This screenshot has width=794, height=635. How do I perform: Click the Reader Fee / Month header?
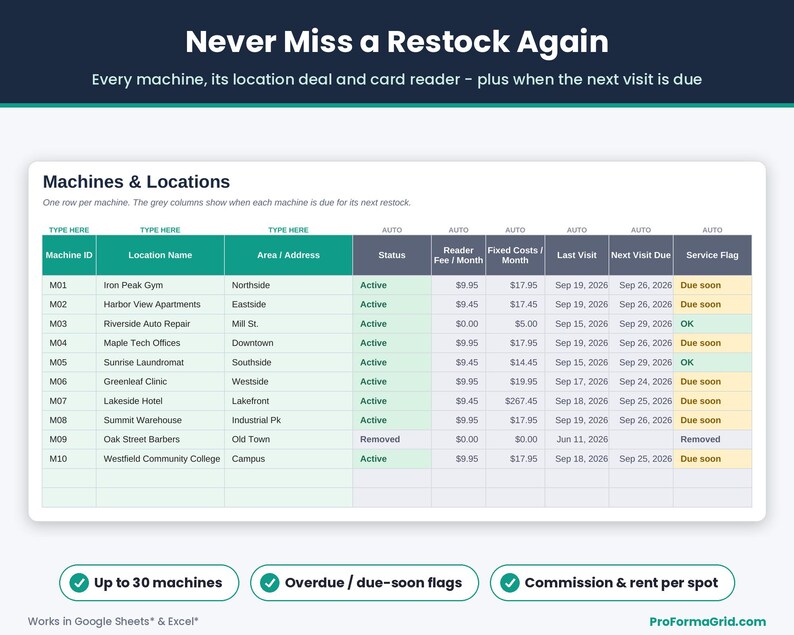458,255
